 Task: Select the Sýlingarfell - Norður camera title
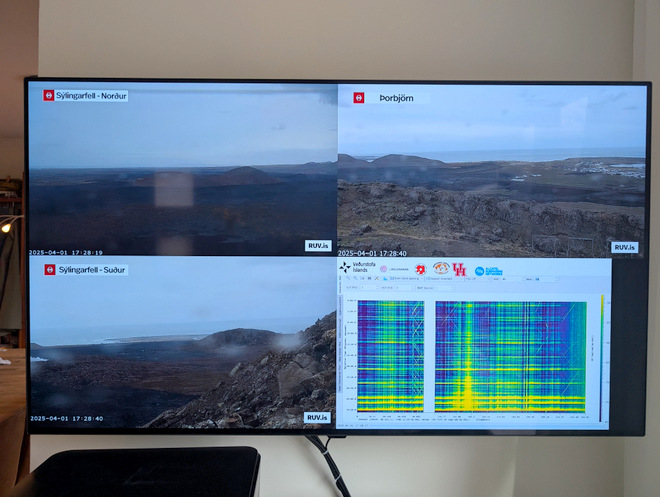pyautogui.click(x=93, y=96)
